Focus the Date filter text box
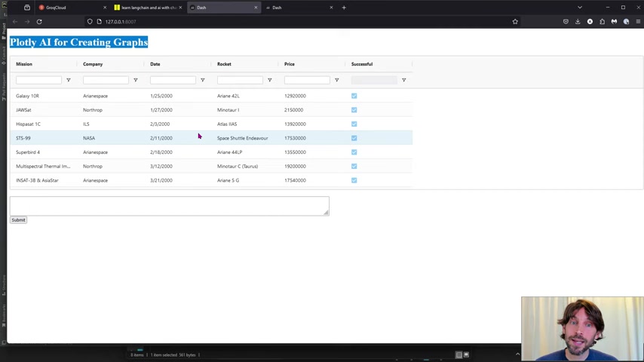Viewport: 644px width, 362px height. pyautogui.click(x=173, y=80)
